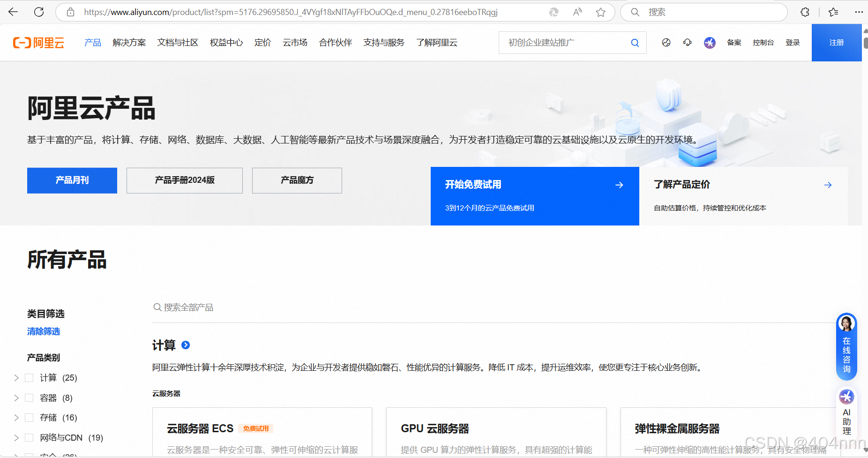The height and width of the screenshot is (458, 868).
Task: Check the 计算 (25) checkbox
Action: pyautogui.click(x=29, y=378)
